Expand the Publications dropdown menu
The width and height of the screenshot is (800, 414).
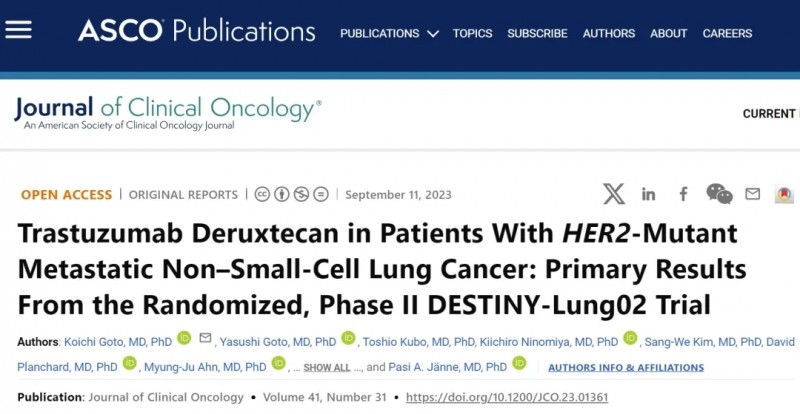pyautogui.click(x=389, y=33)
